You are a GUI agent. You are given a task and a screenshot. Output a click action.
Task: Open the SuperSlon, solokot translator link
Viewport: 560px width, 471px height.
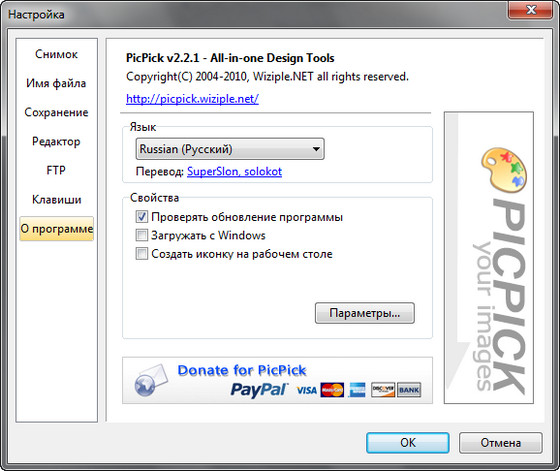(x=234, y=172)
